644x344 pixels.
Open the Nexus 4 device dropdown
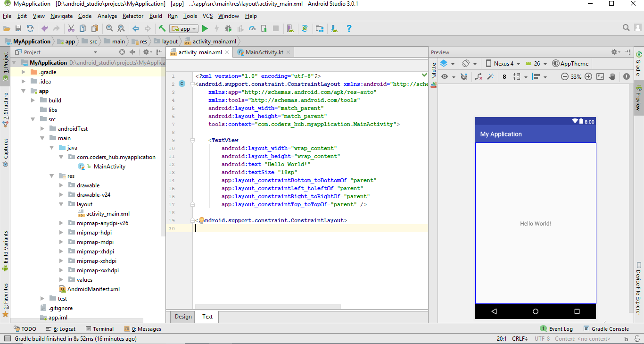click(x=504, y=63)
